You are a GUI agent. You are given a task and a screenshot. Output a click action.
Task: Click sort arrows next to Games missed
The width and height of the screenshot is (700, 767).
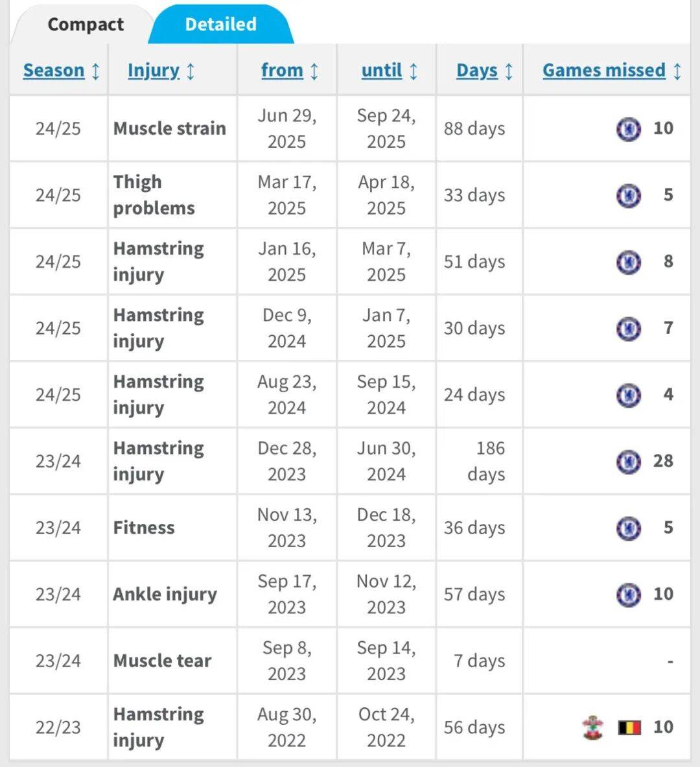click(x=677, y=71)
